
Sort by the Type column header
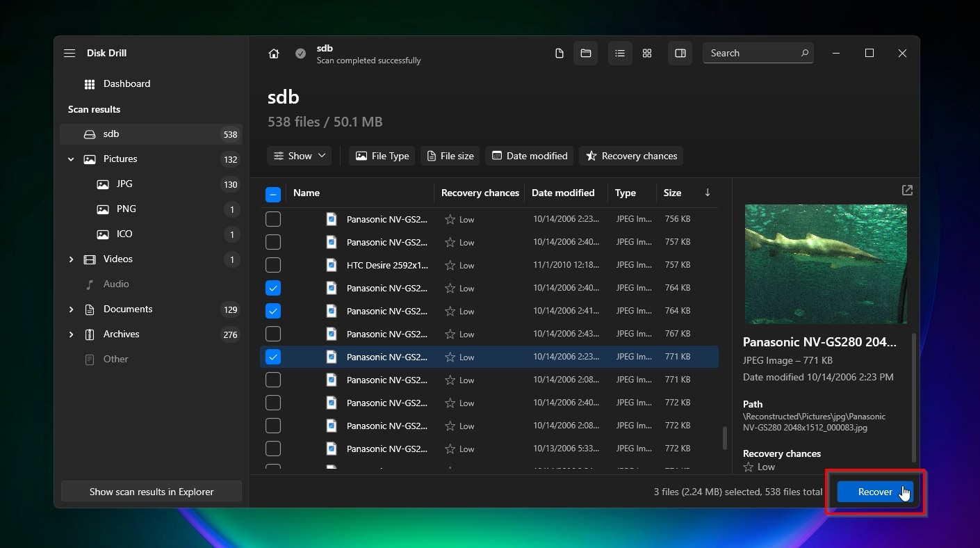pyautogui.click(x=626, y=193)
